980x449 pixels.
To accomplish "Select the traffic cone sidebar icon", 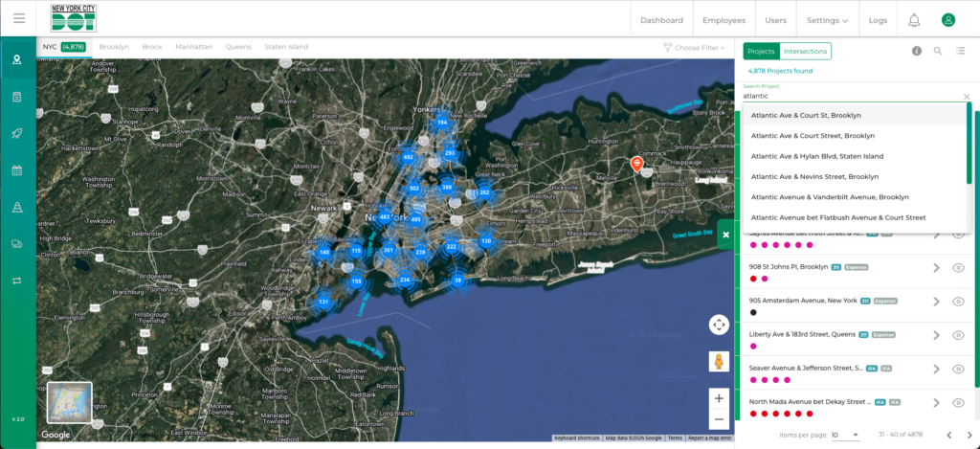I will 17,208.
